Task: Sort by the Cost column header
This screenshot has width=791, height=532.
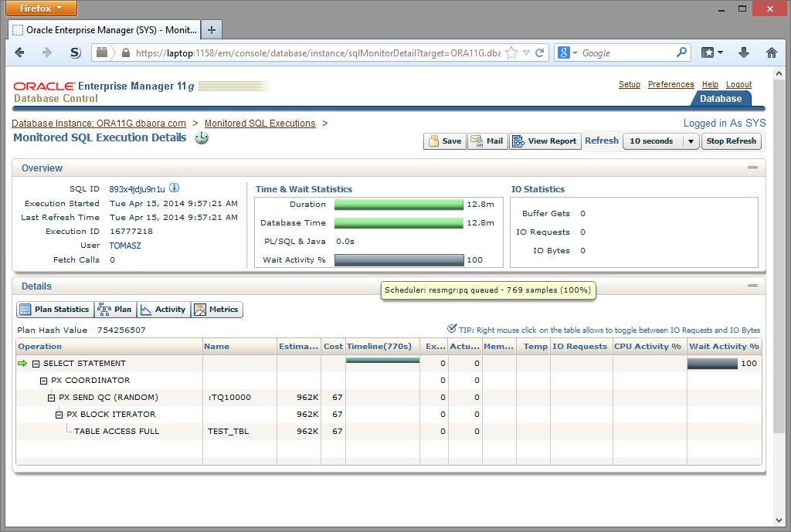Action: point(333,347)
